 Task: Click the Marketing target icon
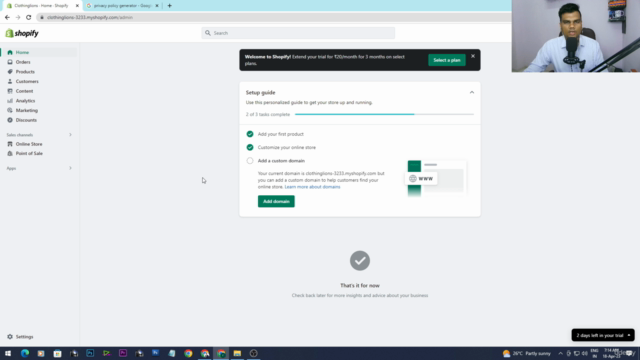point(10,110)
